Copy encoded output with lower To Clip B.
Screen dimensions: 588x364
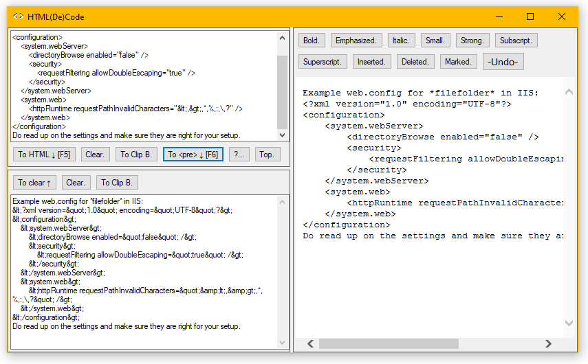click(x=117, y=183)
